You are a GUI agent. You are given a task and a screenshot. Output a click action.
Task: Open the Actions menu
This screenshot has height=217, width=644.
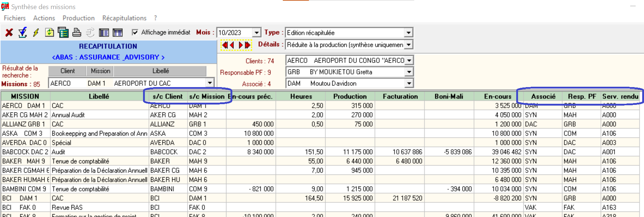[44, 18]
